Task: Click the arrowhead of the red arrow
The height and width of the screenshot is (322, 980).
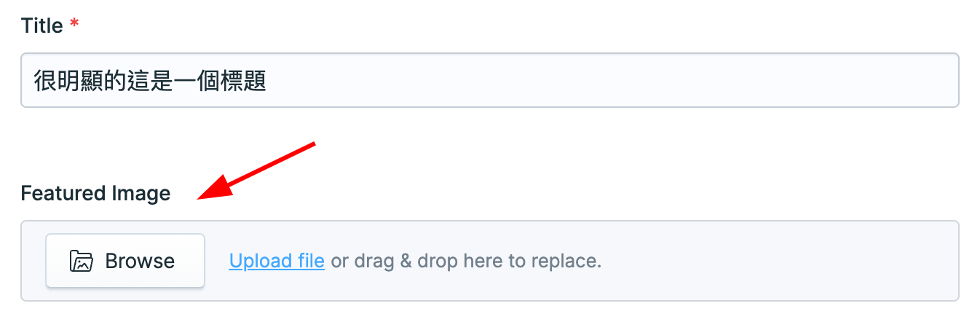Action: coord(213,190)
